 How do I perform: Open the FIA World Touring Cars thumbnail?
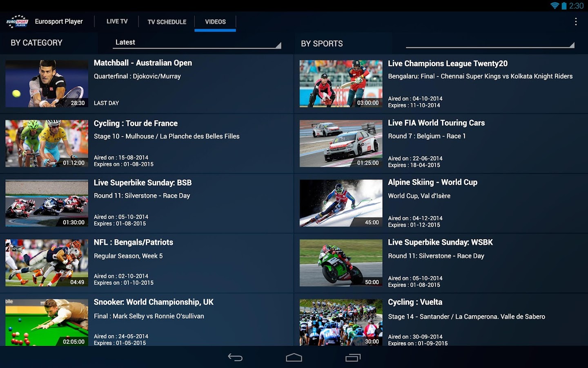pyautogui.click(x=341, y=144)
